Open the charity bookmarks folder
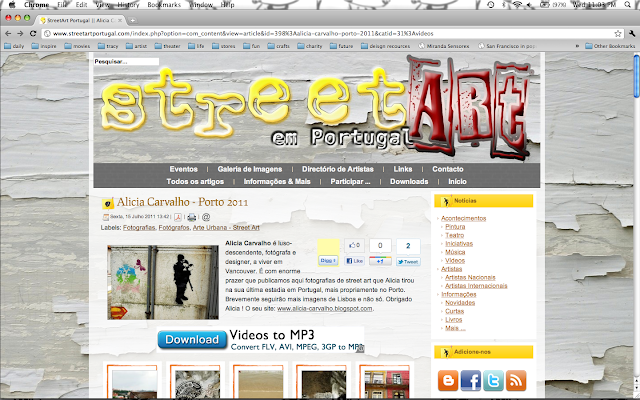 [x=310, y=46]
